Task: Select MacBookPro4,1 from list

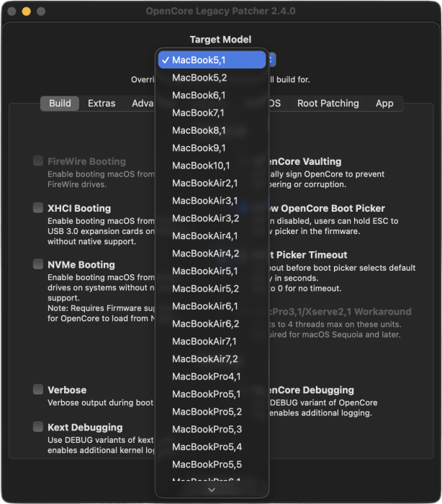Action: click(x=212, y=377)
